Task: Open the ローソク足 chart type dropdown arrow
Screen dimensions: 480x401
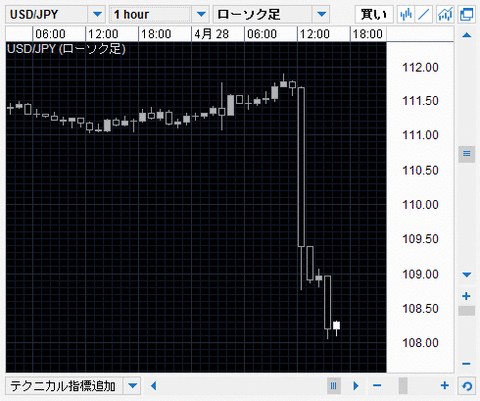Action: point(321,14)
